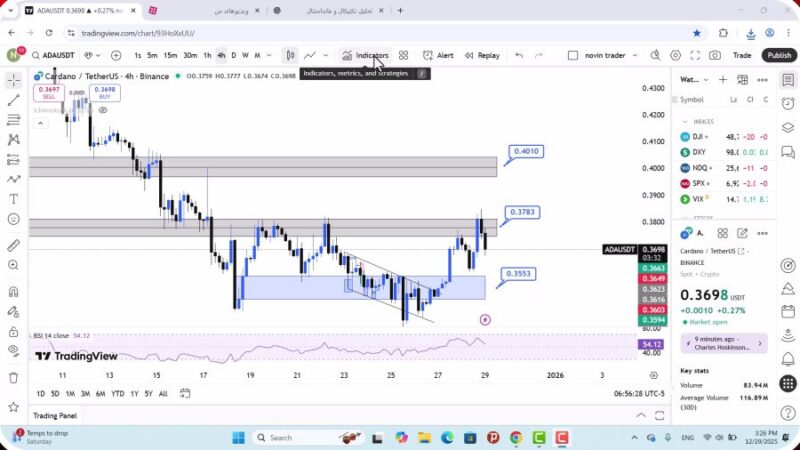Open the Trading Panel tab
Viewport: 800px width, 450px height.
click(55, 415)
